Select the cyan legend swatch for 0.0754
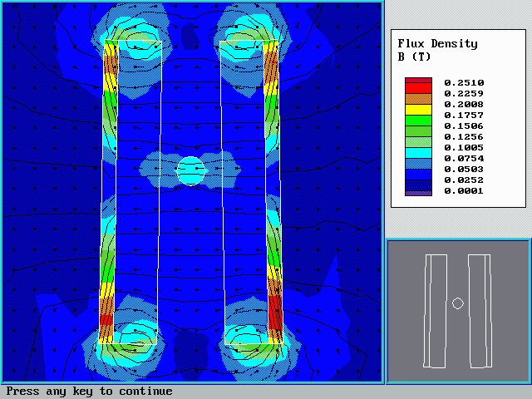Screen dimensions: 532x399 pos(418,153)
